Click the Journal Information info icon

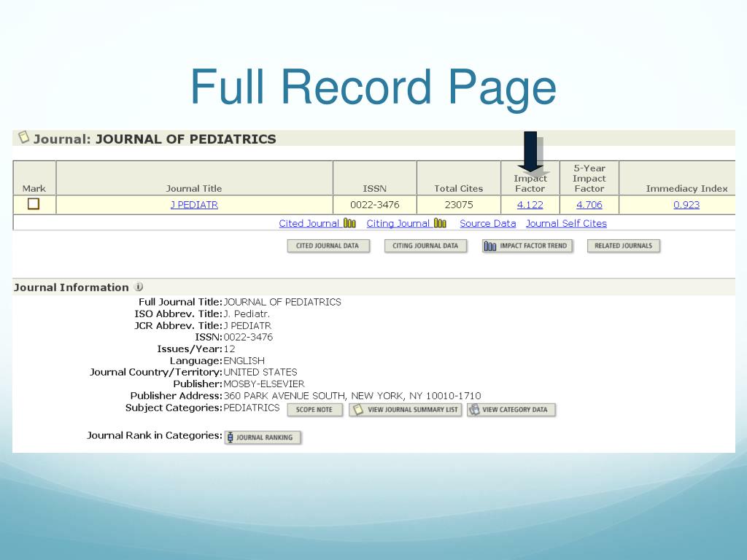(139, 287)
